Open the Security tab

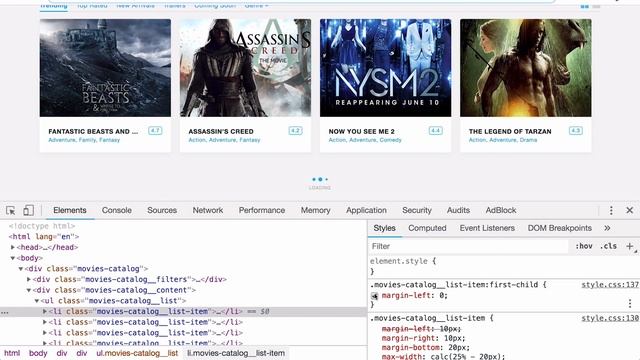[417, 210]
